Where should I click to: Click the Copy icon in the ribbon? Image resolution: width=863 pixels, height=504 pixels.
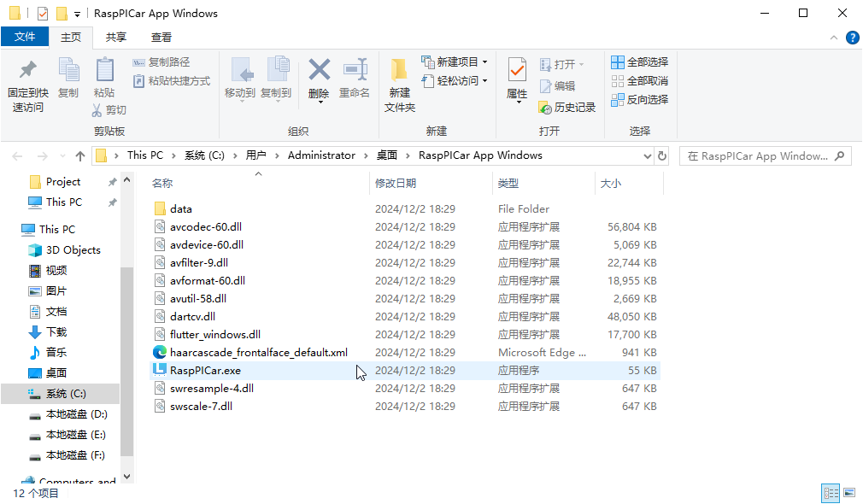click(69, 70)
